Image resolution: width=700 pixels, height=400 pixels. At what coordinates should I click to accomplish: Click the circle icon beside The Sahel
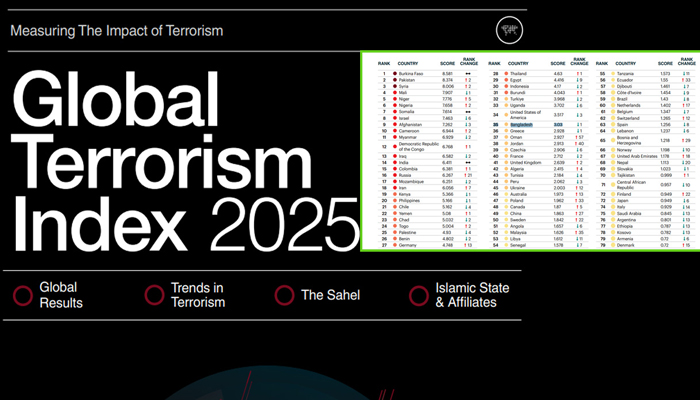283,295
